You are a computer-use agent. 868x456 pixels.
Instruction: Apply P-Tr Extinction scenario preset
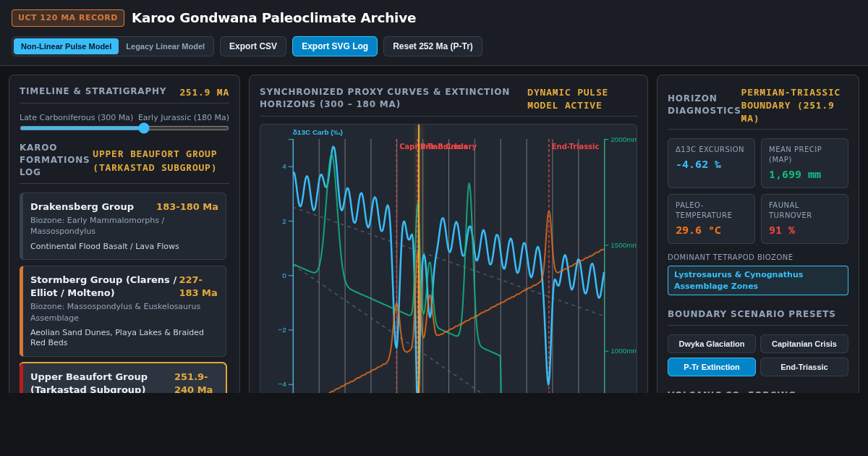point(712,367)
